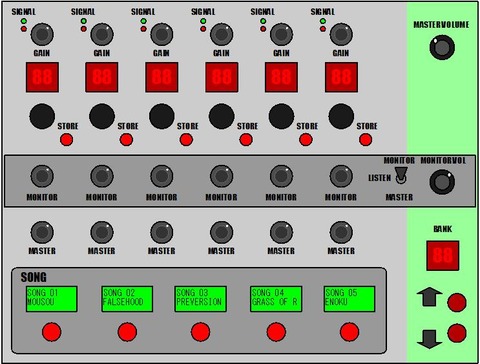The height and width of the screenshot is (364, 480).
Task: Turn the MASTERVOLUME knob
Action: coord(442,47)
